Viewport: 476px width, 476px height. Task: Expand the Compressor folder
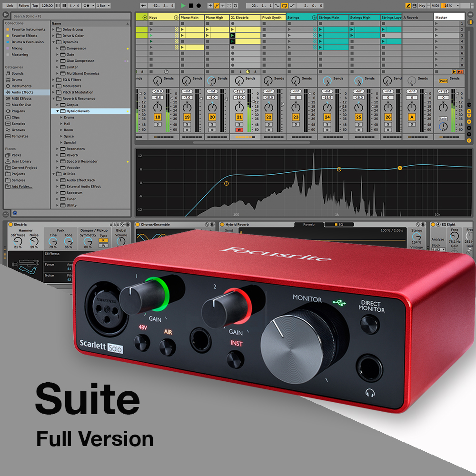(x=58, y=48)
